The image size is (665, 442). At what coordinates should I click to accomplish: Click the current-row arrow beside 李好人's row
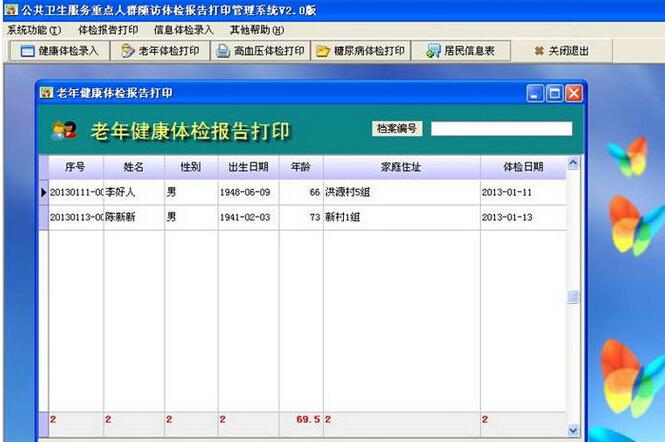43,192
